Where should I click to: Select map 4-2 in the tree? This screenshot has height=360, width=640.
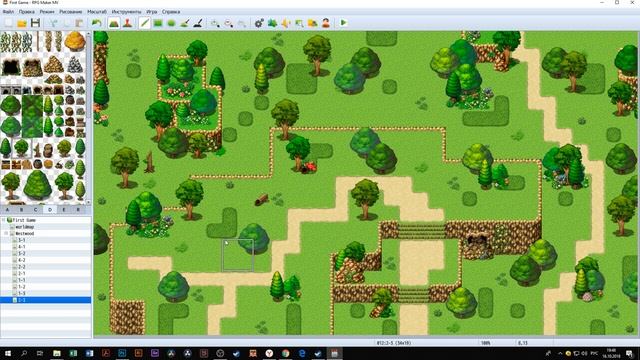point(22,260)
